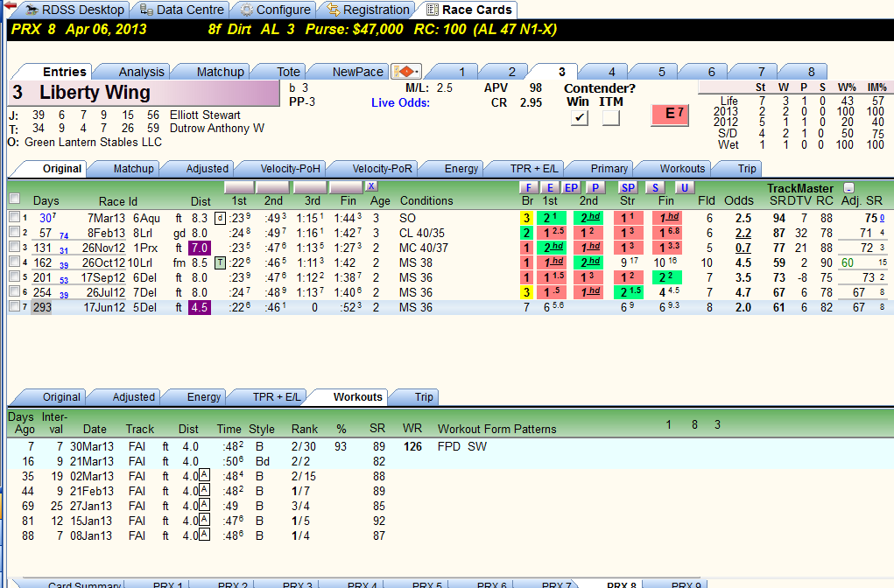This screenshot has height=588, width=894.
Task: Click the red E7 running style button
Action: pos(670,115)
